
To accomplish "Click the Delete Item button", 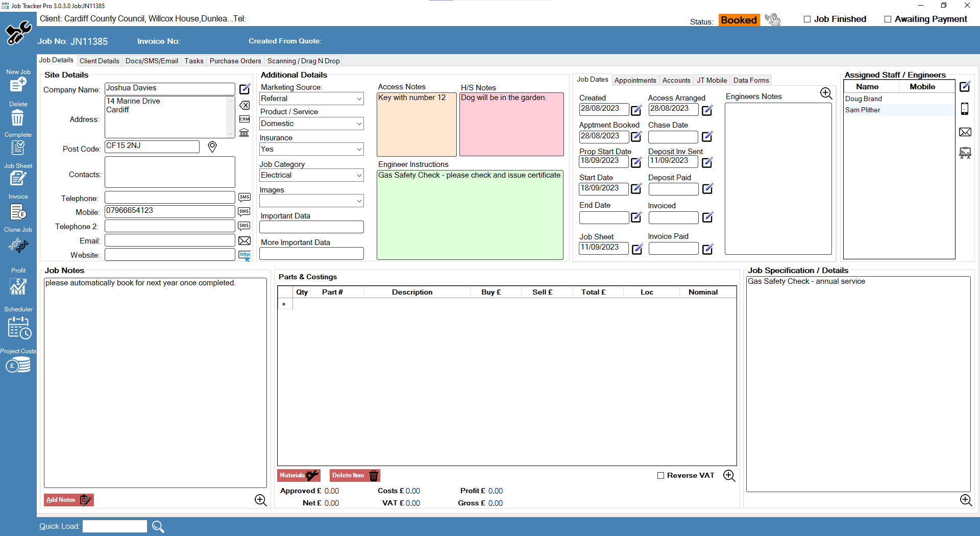I will pos(355,475).
